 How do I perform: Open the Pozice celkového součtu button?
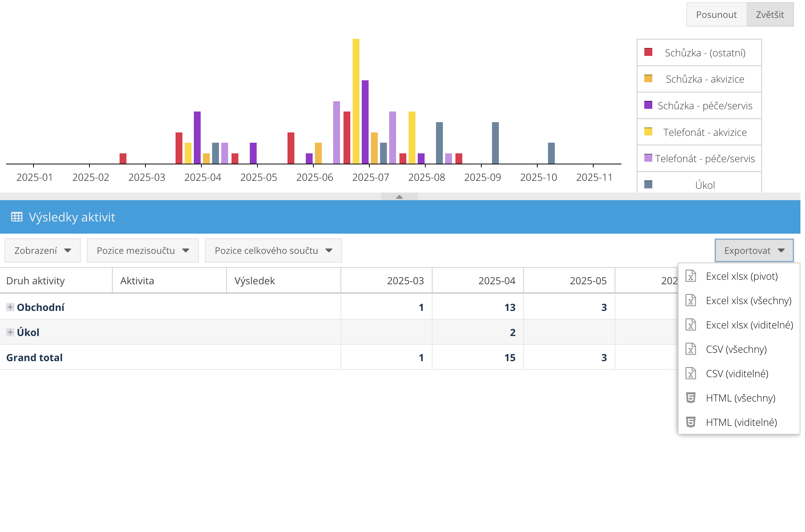coord(273,250)
